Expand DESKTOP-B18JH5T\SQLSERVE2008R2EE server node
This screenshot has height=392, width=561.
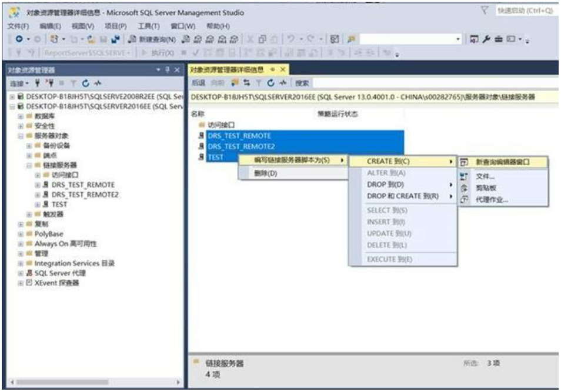(x=12, y=96)
